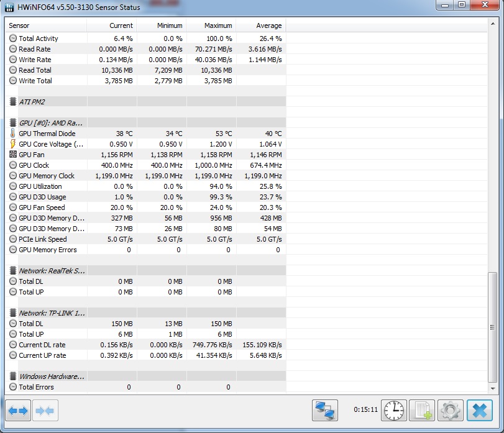Click the GPU [#0] AMD chip icon
This screenshot has height=433, width=504.
click(13, 123)
